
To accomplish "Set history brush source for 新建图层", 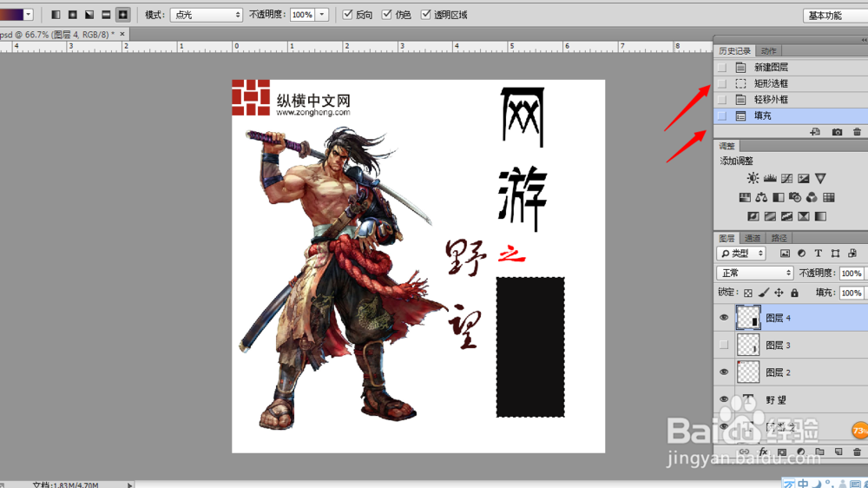I will pyautogui.click(x=722, y=68).
